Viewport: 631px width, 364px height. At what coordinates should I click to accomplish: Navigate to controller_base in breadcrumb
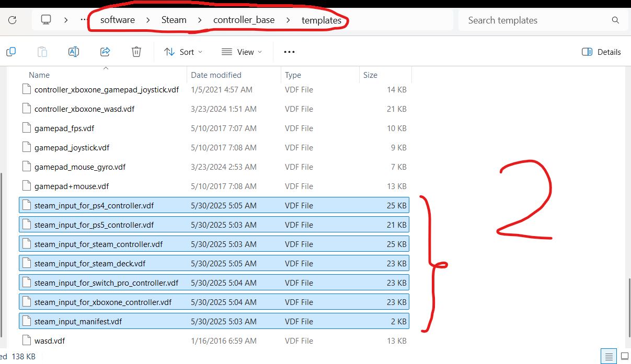(244, 20)
